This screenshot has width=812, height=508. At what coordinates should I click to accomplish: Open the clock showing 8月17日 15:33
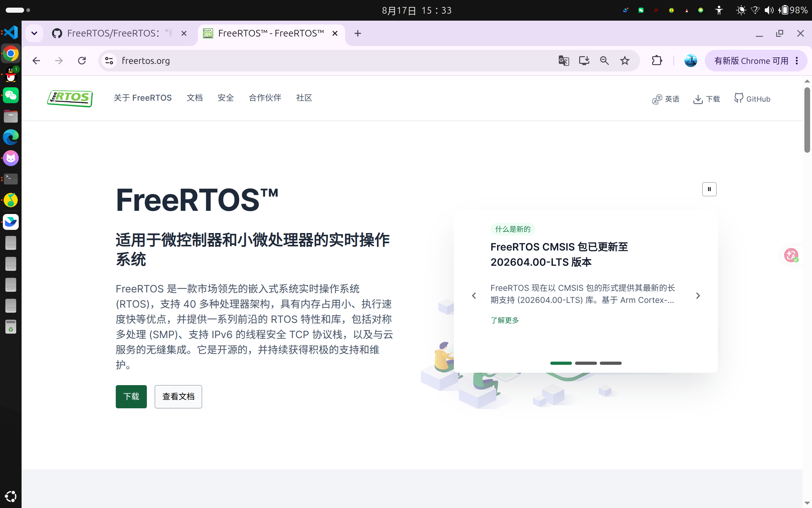click(417, 10)
